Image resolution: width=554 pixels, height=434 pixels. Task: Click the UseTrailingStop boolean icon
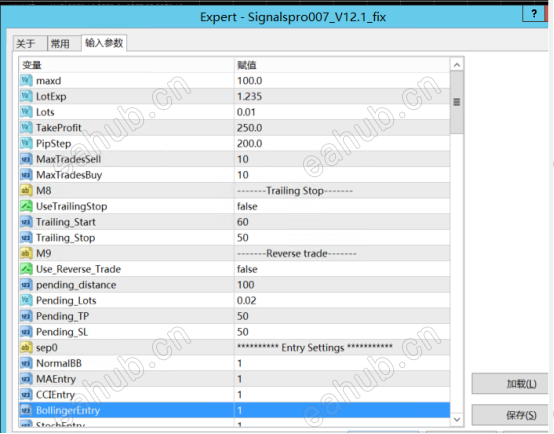click(26, 206)
